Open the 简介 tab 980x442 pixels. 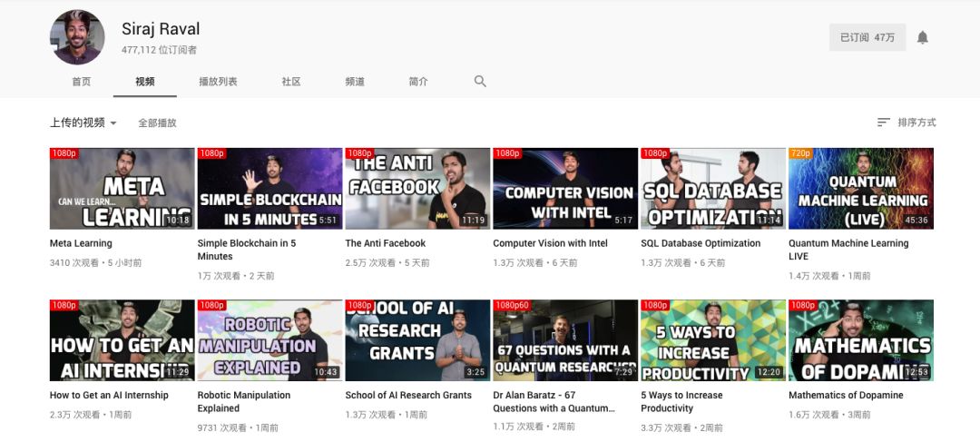[418, 82]
